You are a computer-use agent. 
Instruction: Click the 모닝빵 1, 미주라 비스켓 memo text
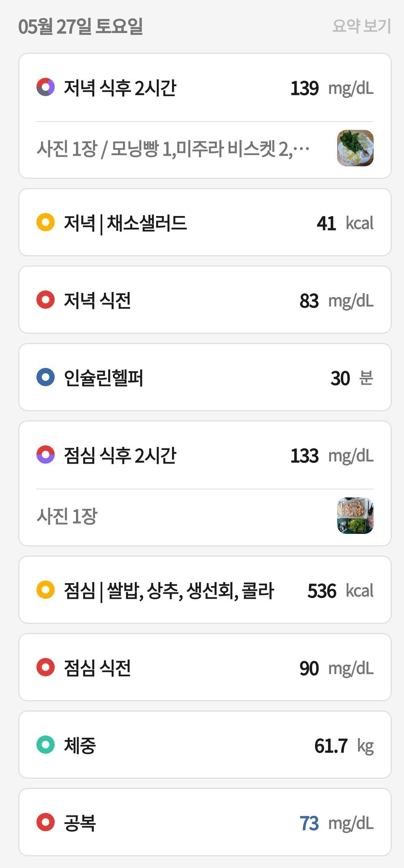pos(173,148)
